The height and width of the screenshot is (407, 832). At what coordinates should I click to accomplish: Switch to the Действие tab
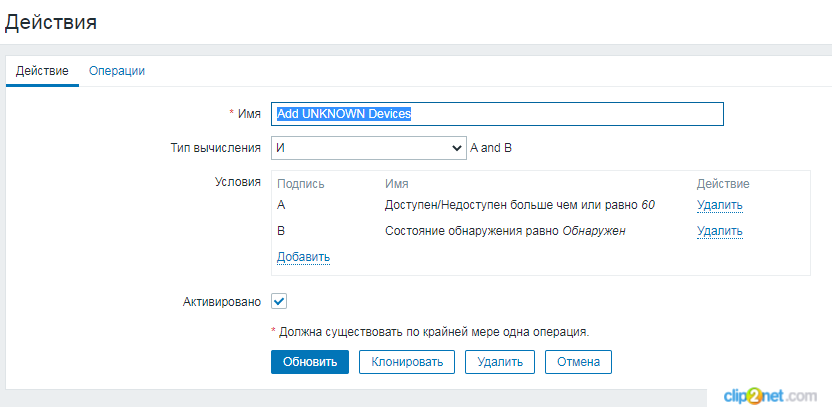coord(42,71)
